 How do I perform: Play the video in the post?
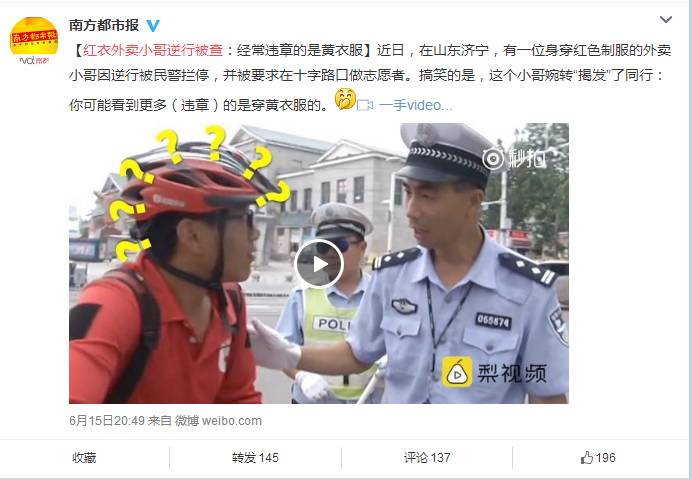319,264
